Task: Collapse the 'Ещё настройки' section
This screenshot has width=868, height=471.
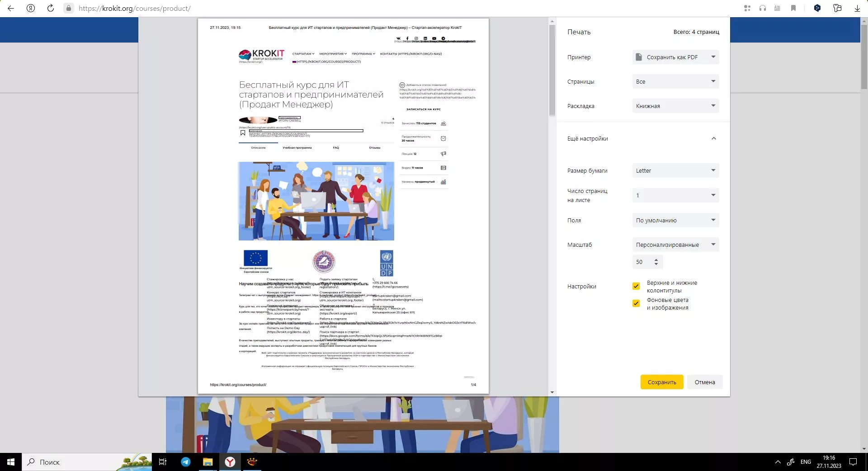Action: coord(713,138)
